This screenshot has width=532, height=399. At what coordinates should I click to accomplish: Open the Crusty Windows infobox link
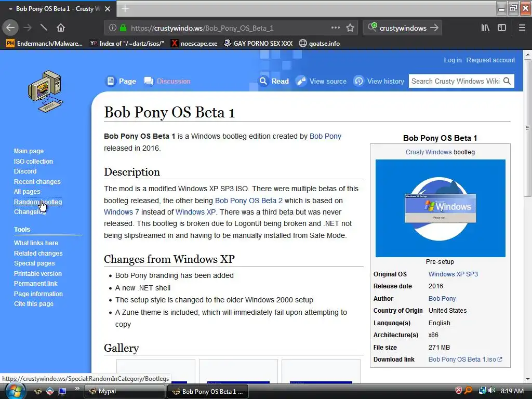429,152
